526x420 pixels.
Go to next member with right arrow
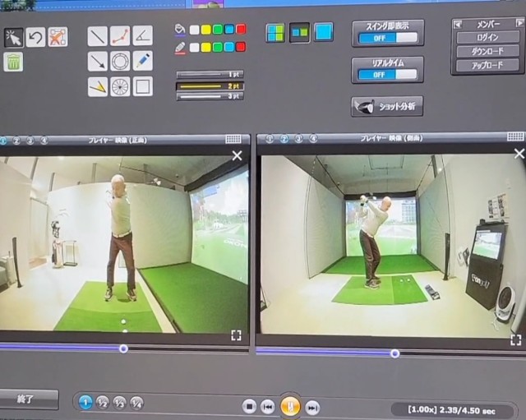[x=519, y=23]
